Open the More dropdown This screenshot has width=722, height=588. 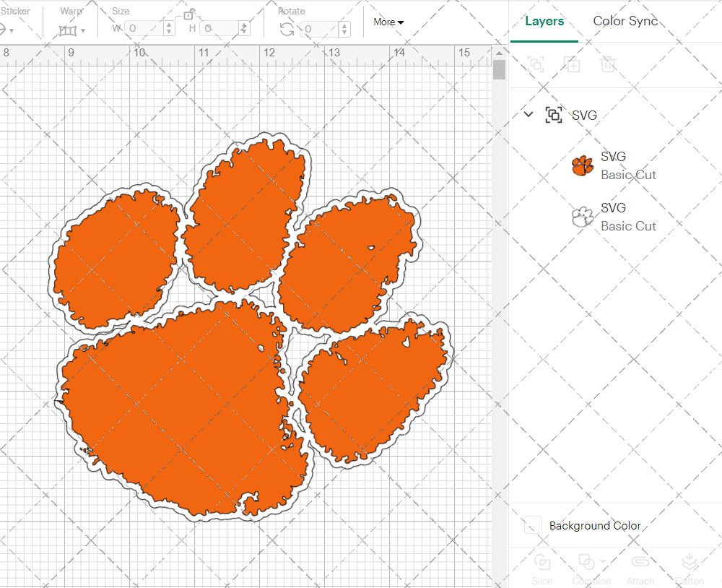click(388, 22)
